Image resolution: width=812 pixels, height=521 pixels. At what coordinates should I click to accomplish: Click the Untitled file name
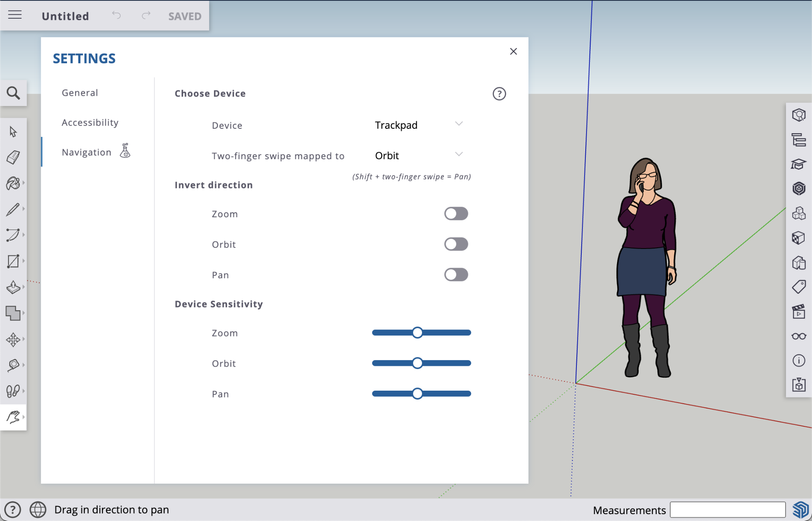(65, 16)
